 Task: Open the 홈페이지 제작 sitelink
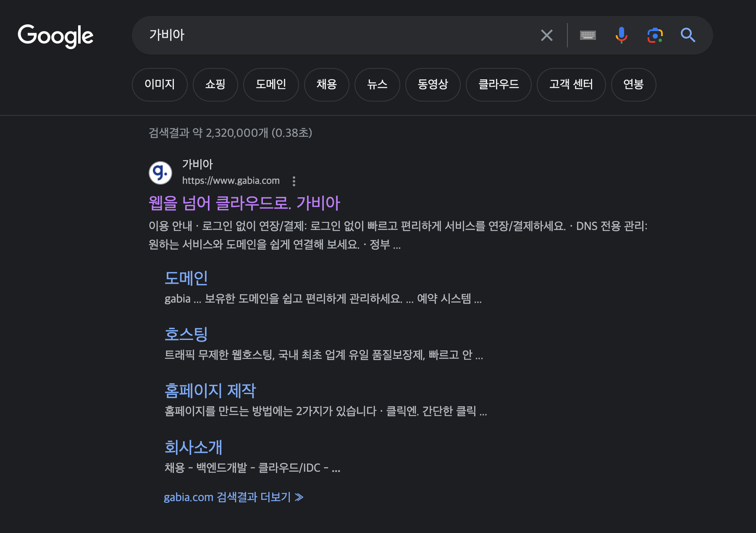[210, 390]
